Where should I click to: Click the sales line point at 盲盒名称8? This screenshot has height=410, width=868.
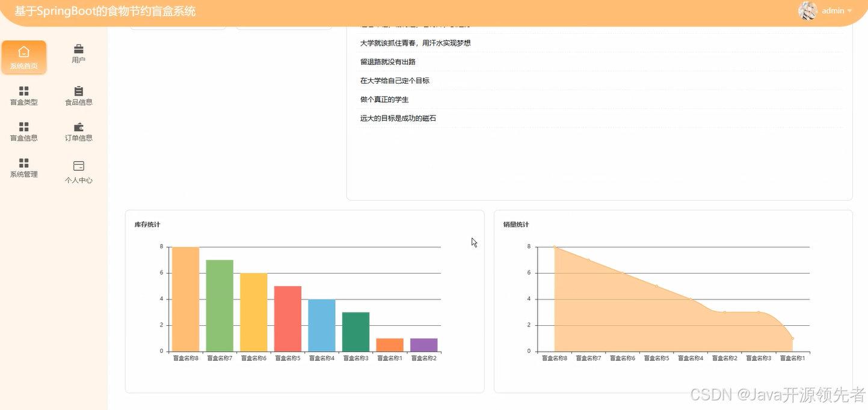coord(555,247)
